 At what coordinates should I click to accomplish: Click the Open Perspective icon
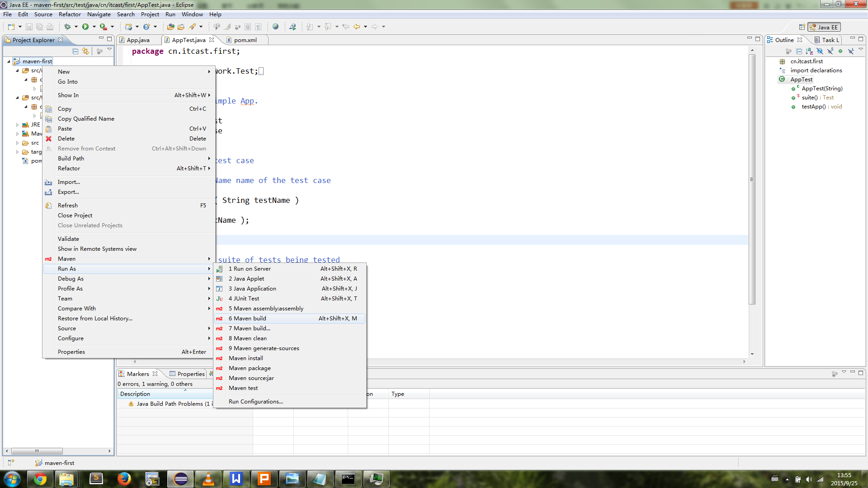coord(802,27)
